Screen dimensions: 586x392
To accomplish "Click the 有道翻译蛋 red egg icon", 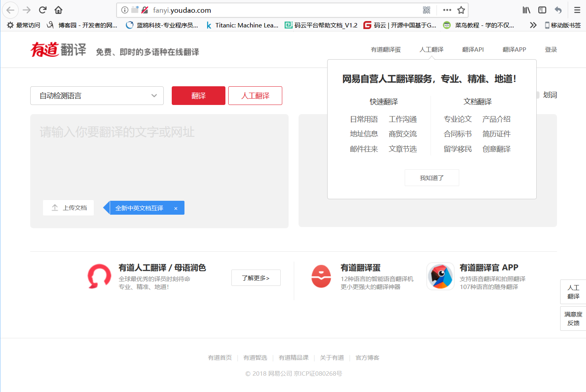I will pos(321,276).
